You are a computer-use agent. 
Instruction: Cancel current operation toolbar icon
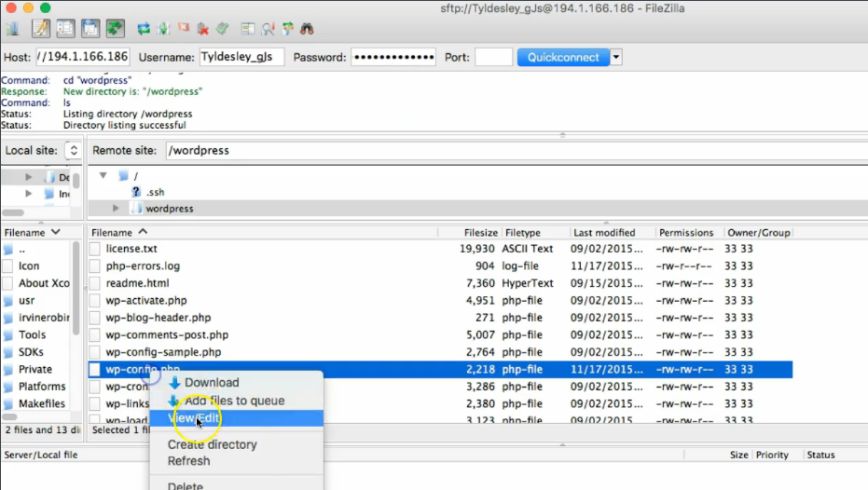[184, 28]
